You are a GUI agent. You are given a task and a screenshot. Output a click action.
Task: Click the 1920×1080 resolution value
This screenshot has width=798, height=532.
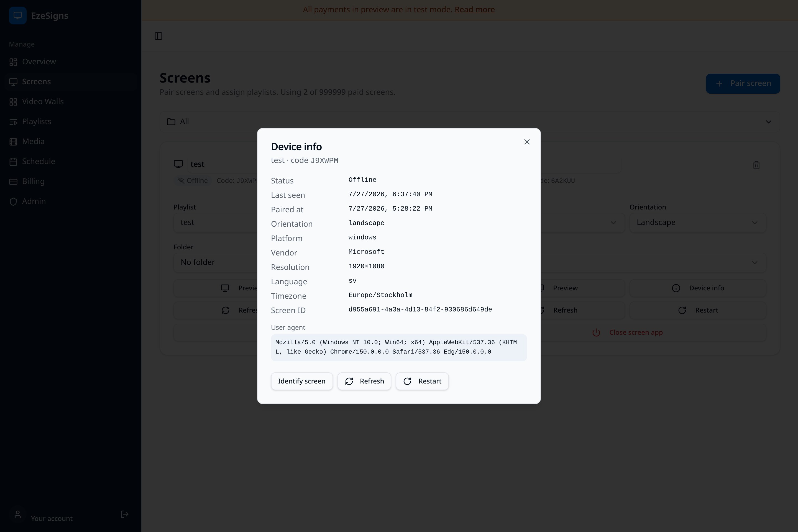[x=366, y=266]
